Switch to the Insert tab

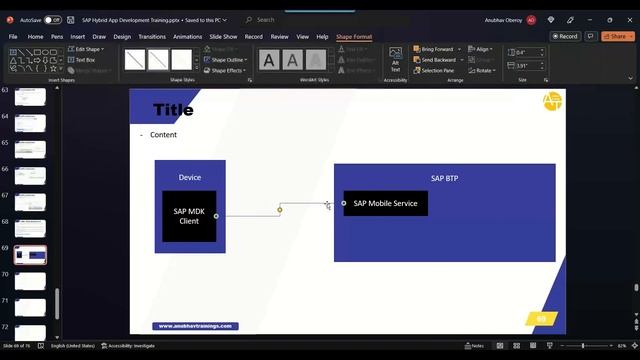point(78,37)
